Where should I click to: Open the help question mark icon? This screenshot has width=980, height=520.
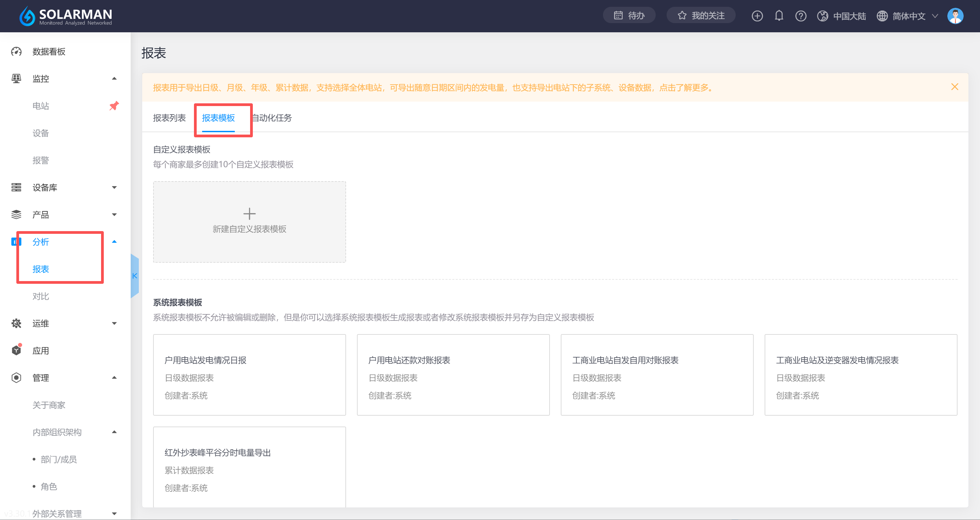[x=800, y=16]
